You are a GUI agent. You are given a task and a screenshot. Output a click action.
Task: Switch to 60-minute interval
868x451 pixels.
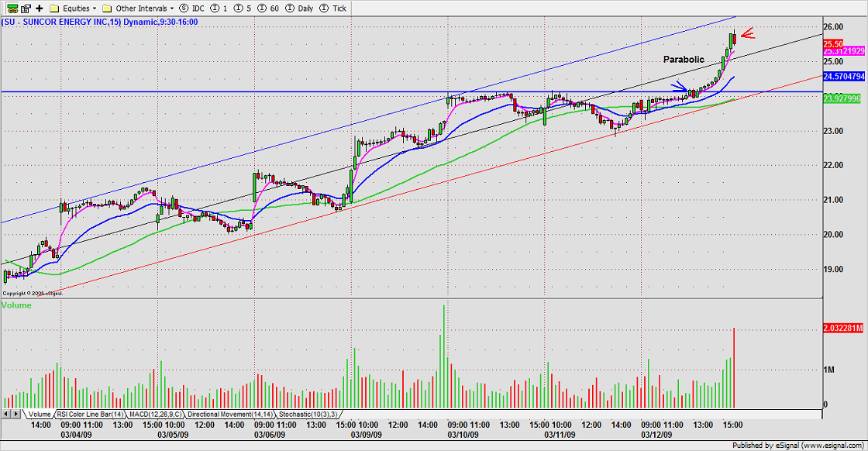pyautogui.click(x=268, y=9)
